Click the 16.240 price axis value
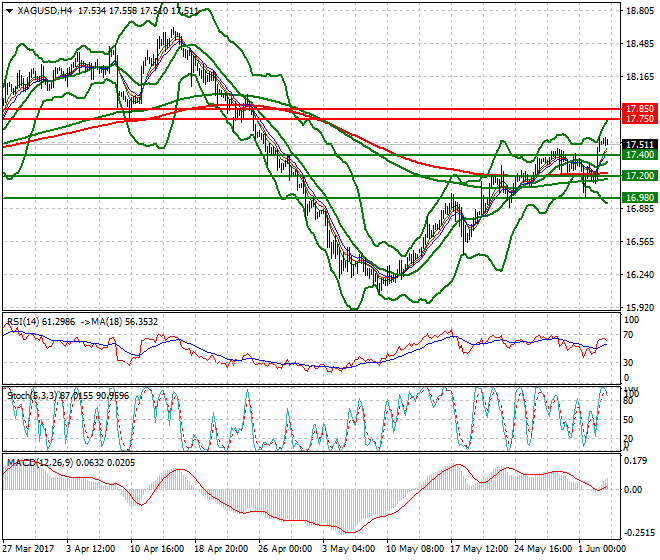The image size is (660, 560). tap(639, 275)
